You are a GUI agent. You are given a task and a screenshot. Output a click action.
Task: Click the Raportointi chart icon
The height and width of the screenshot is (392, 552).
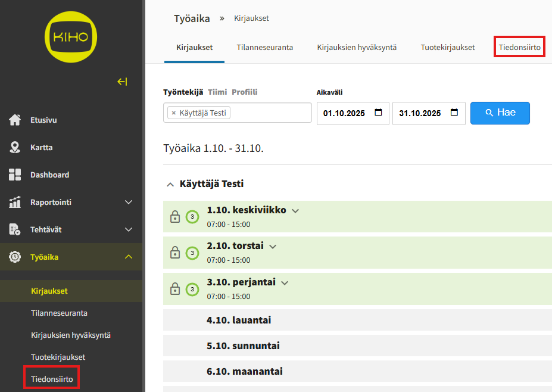[15, 202]
